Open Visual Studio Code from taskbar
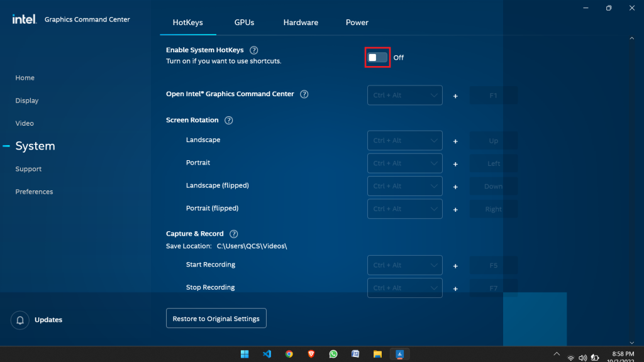The image size is (644, 362). (267, 354)
